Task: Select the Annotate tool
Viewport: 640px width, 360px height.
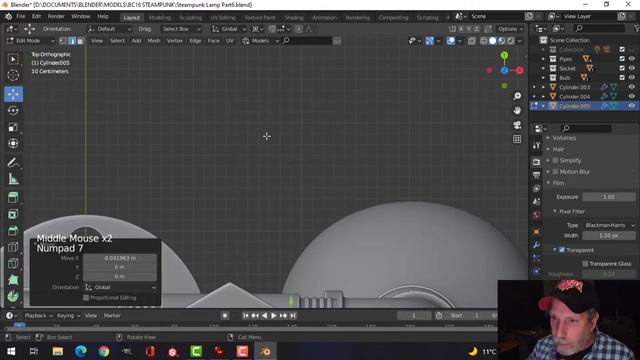Action: 13,162
